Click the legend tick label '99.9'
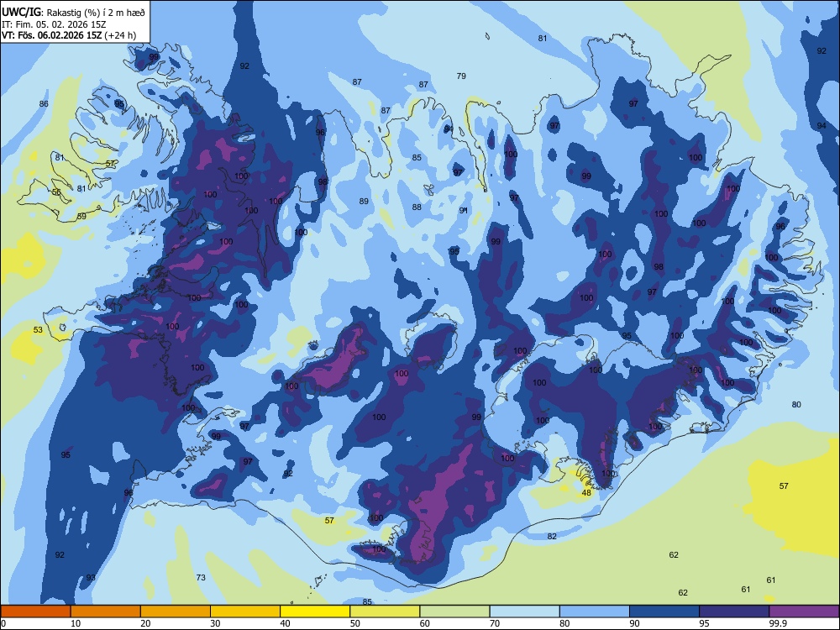 pos(778,623)
